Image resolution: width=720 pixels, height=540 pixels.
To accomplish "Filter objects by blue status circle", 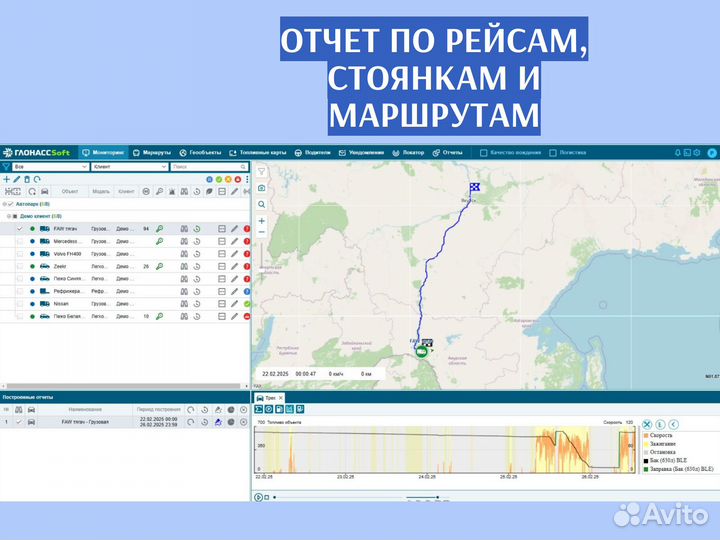I will [x=209, y=180].
